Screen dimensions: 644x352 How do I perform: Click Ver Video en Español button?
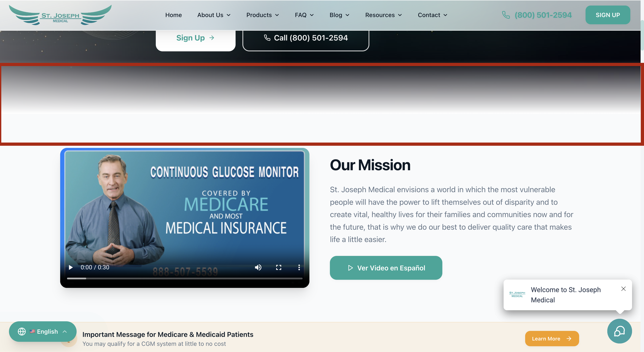pos(386,268)
